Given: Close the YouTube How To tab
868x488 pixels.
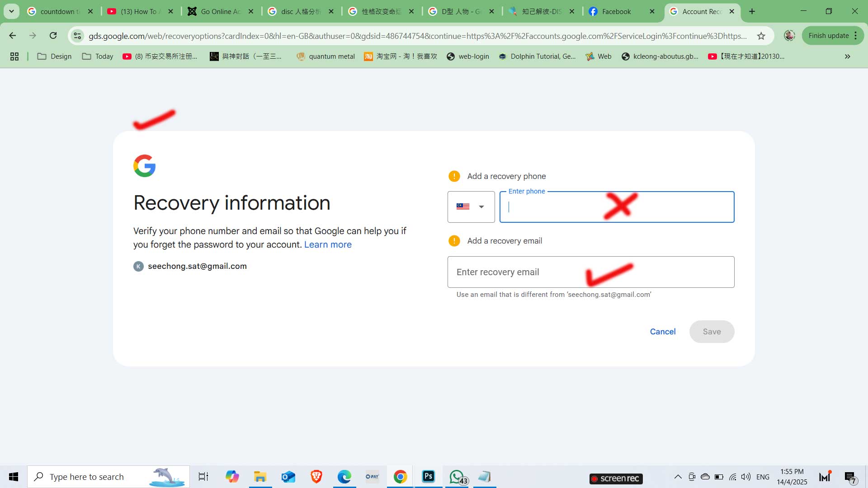Looking at the screenshot, I should (170, 11).
